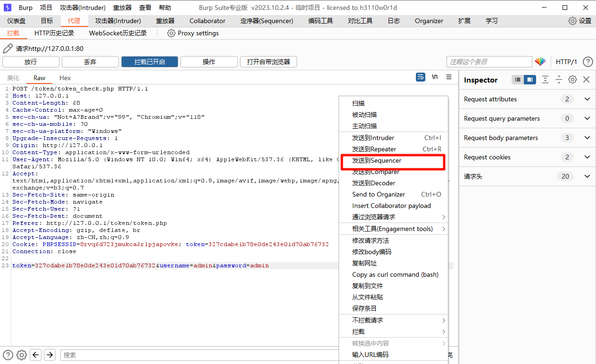Choose 发送到Decoder in context menu
Image resolution: width=596 pixels, height=364 pixels.
click(x=394, y=183)
